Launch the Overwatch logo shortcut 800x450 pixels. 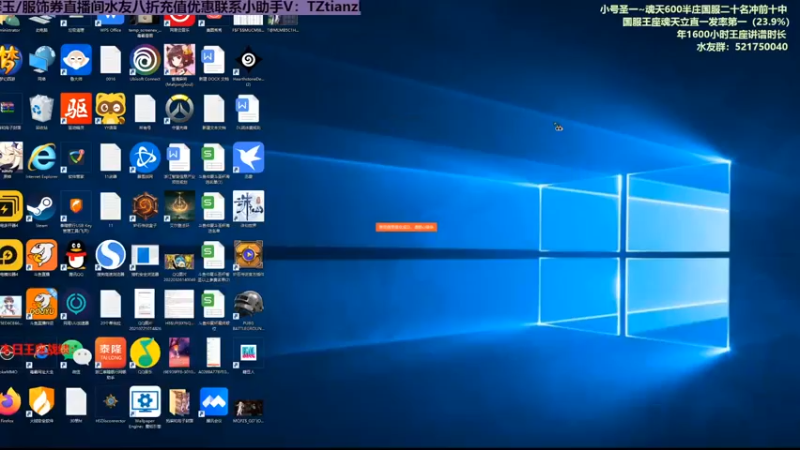tap(179, 109)
